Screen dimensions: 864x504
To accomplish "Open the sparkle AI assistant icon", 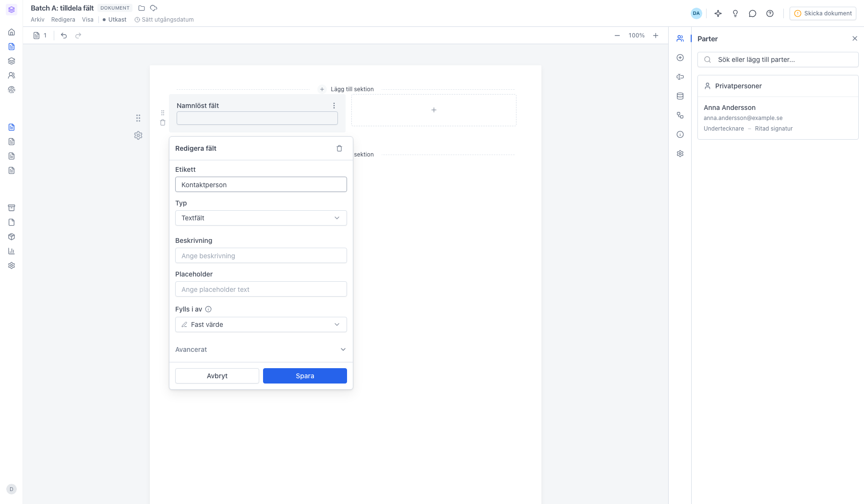I will pyautogui.click(x=718, y=13).
